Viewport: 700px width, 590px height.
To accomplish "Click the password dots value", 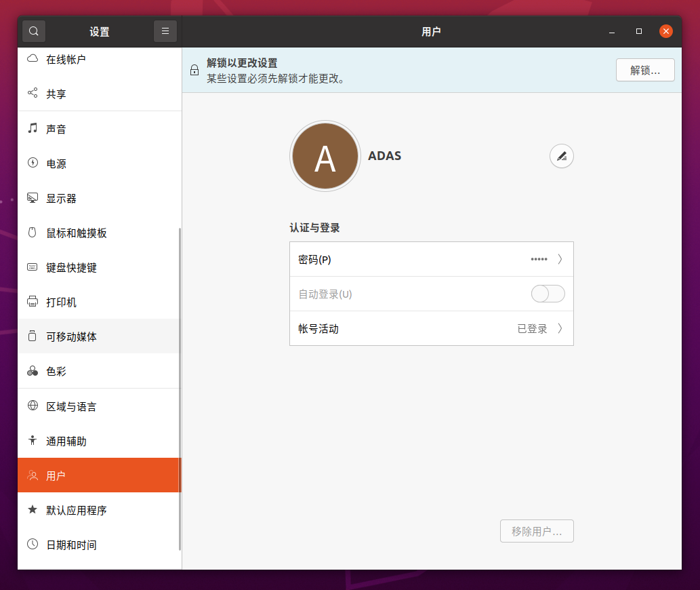I will click(x=539, y=259).
